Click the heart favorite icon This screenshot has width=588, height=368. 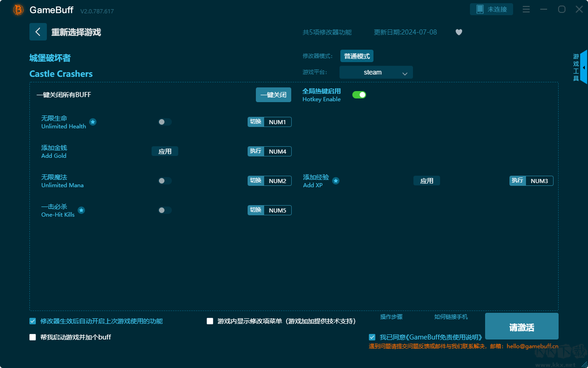tap(458, 32)
